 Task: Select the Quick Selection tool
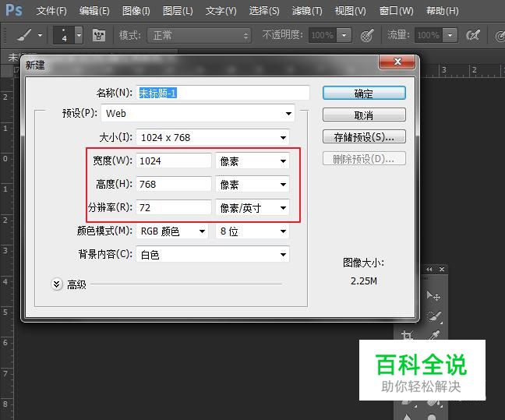point(434,317)
